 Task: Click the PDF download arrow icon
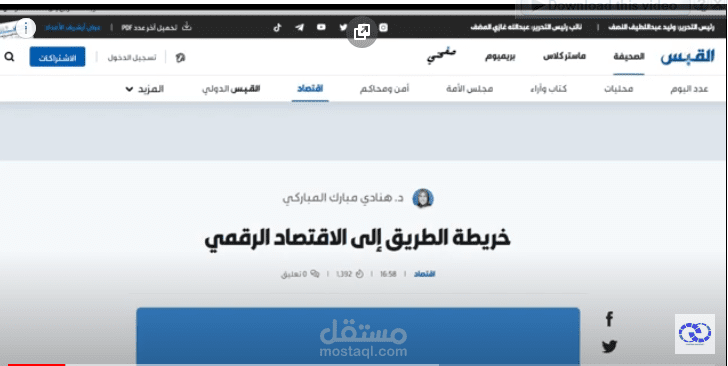point(187,27)
